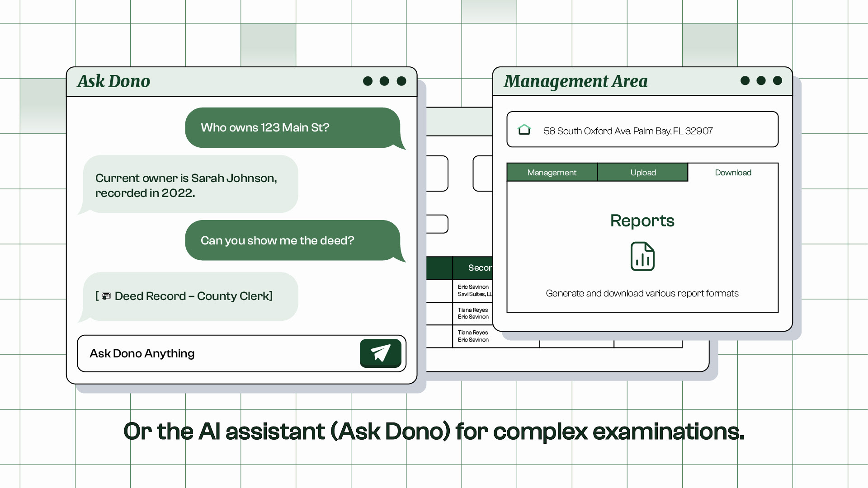Switch to the Management tab

click(552, 173)
